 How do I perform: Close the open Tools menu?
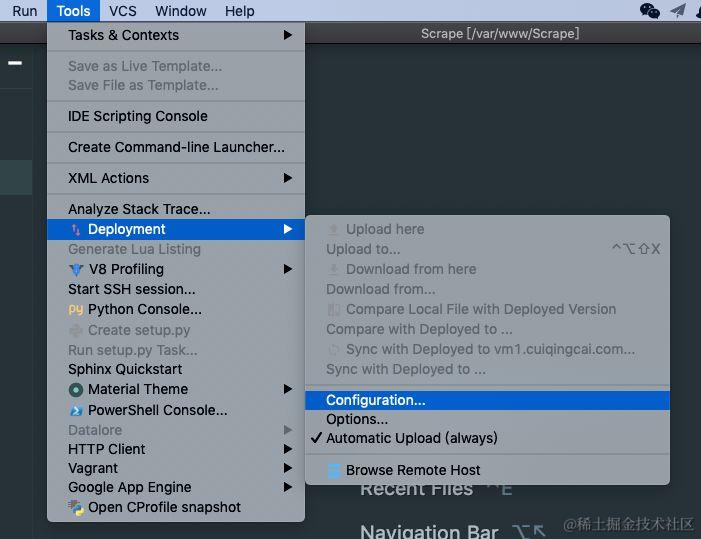coord(73,11)
